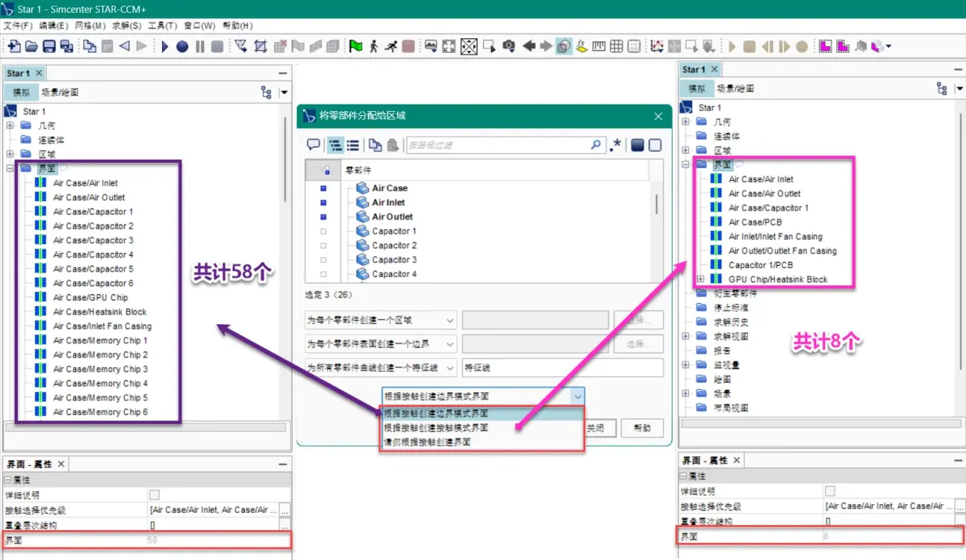This screenshot has height=560, width=966.
Task: Switch to 场景/绘图 tab in left panel
Action: click(x=60, y=92)
